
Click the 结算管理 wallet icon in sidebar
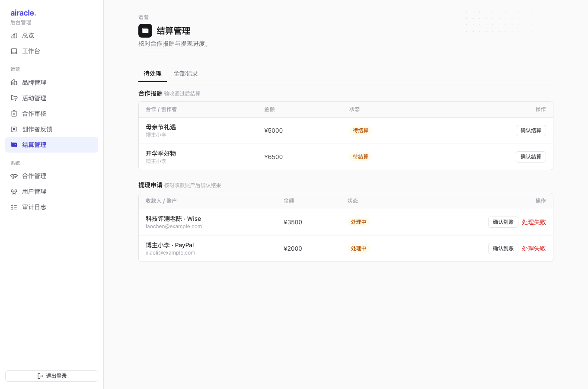pos(14,145)
